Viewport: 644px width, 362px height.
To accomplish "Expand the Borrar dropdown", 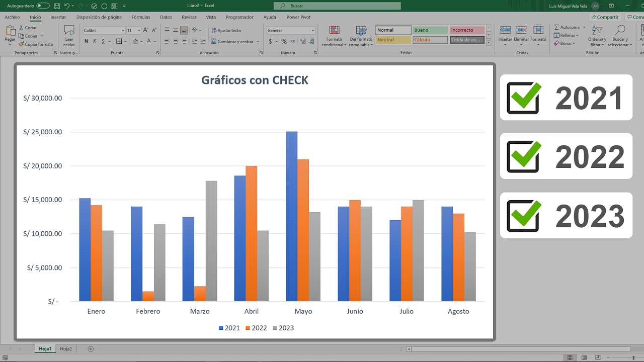I will click(575, 44).
